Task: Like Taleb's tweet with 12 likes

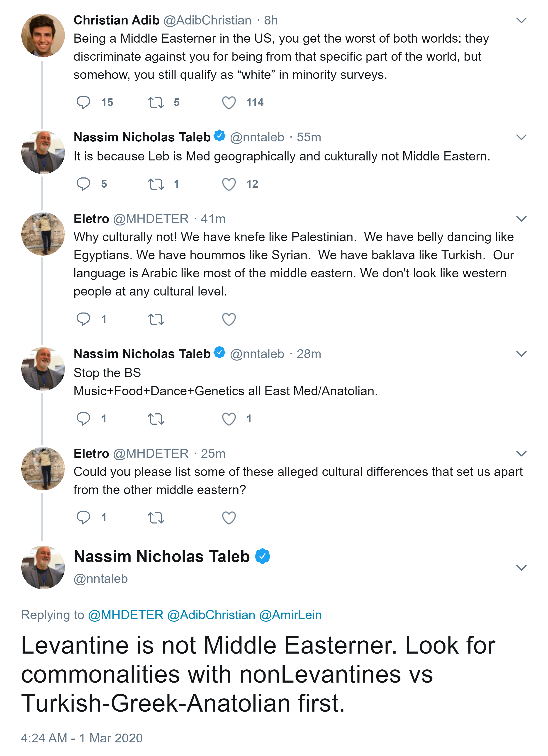Action: coord(229,184)
